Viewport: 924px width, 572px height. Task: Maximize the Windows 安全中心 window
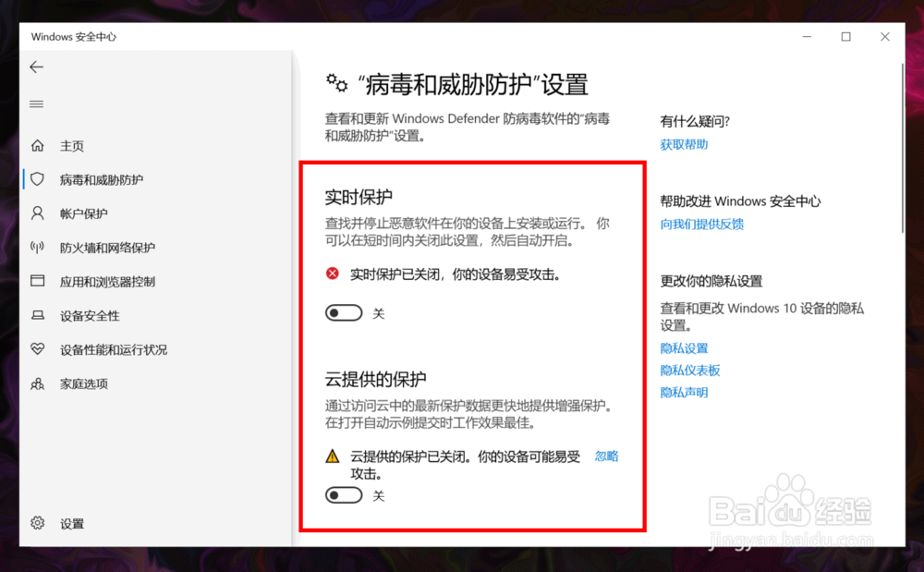845,37
